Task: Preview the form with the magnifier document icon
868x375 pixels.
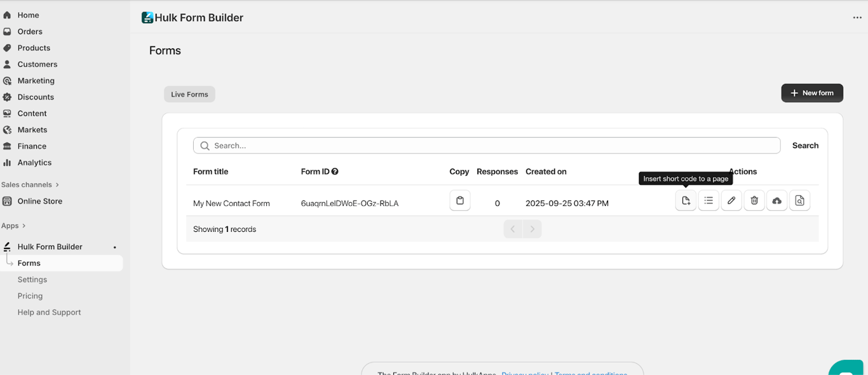Action: coord(799,201)
